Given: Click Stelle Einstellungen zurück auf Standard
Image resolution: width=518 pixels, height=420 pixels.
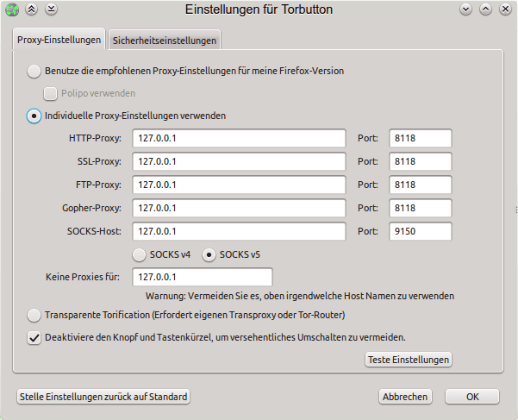Looking at the screenshot, I should (103, 397).
